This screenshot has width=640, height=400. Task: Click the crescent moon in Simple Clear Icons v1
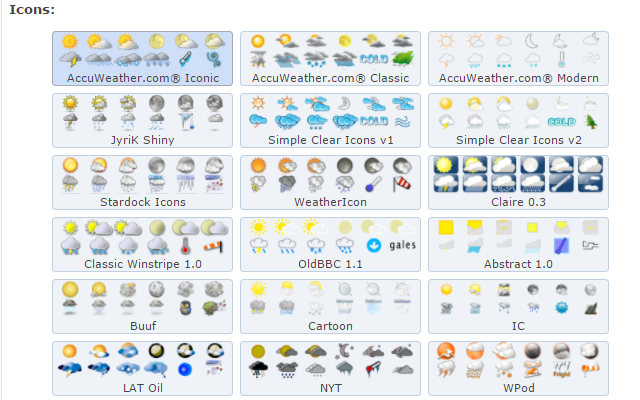click(x=345, y=103)
